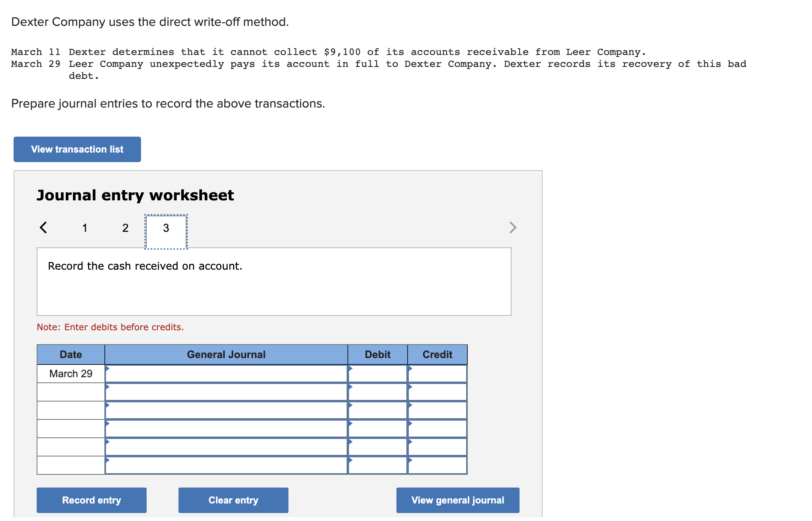The image size is (812, 521).
Task: Open first row General Journal account dropdown
Action: pos(226,374)
